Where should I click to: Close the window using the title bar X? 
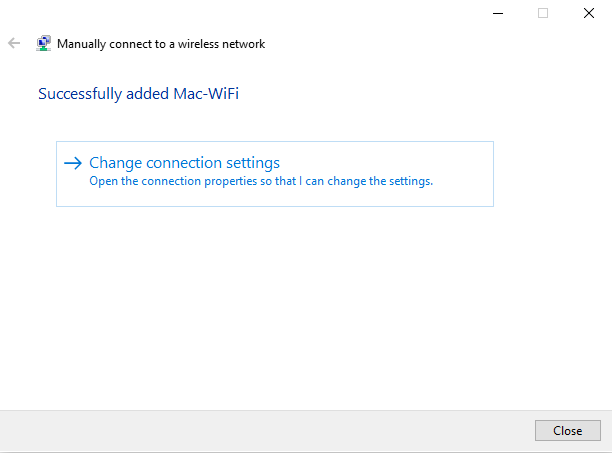588,13
